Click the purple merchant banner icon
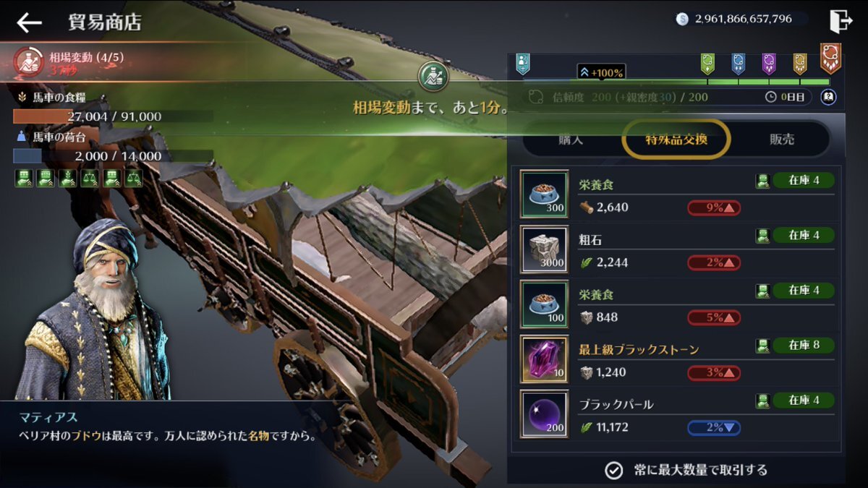This screenshot has width=868, height=488. (x=769, y=64)
